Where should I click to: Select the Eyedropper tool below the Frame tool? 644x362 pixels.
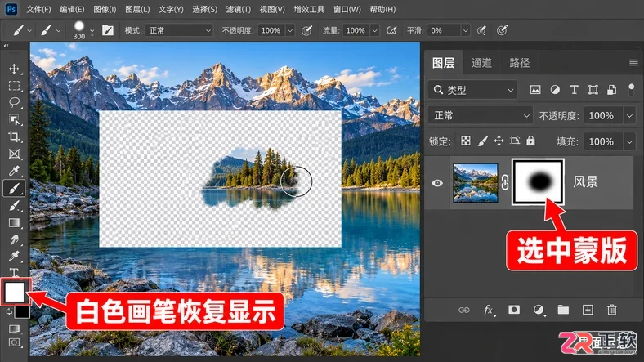coord(14,171)
